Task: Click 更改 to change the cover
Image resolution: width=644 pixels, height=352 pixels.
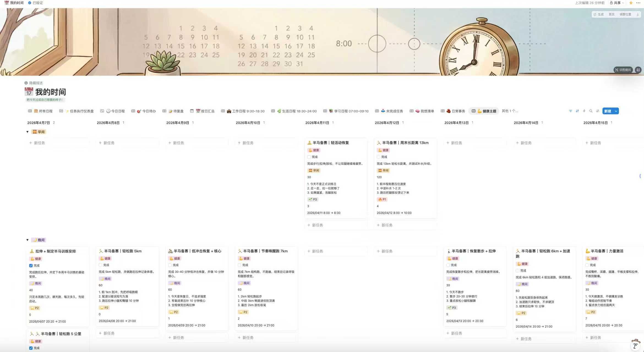Action: point(612,14)
